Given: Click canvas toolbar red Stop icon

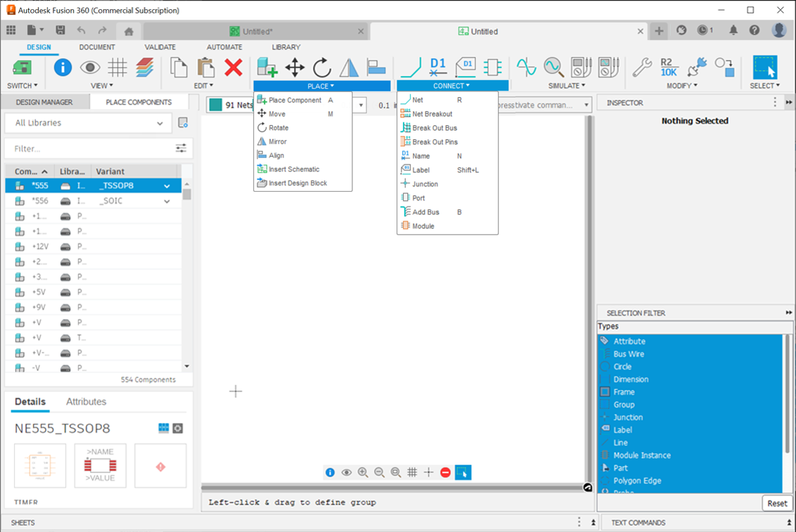Looking at the screenshot, I should point(445,472).
